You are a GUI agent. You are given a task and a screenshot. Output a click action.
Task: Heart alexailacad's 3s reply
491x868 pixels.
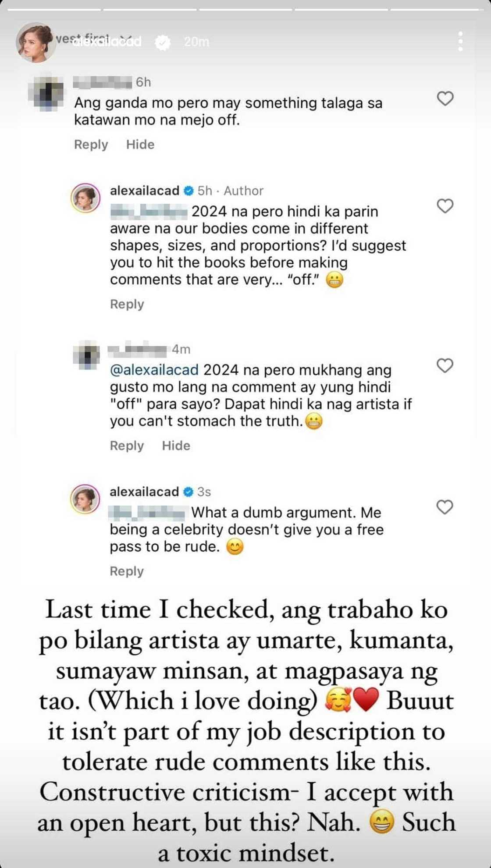pos(445,507)
